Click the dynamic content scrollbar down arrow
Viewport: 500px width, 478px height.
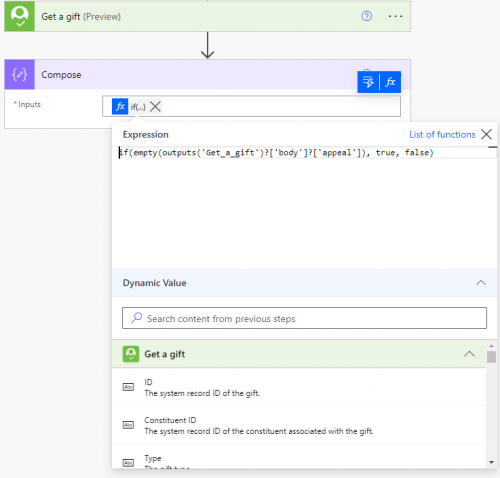click(491, 462)
